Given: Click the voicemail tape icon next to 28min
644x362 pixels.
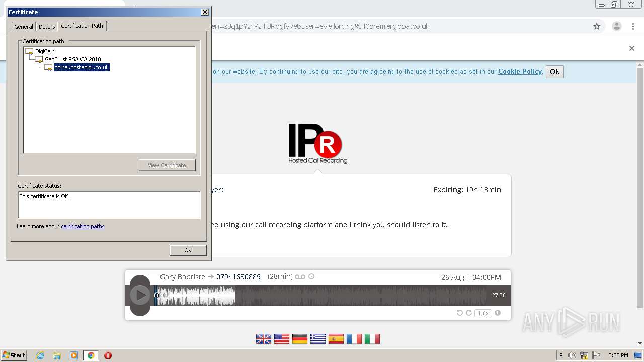Looking at the screenshot, I should 300,277.
